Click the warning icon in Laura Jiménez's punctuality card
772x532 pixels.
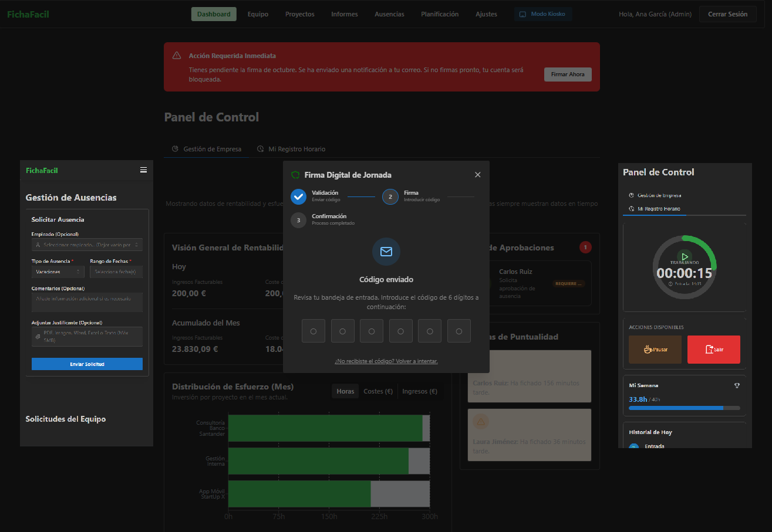(481, 421)
